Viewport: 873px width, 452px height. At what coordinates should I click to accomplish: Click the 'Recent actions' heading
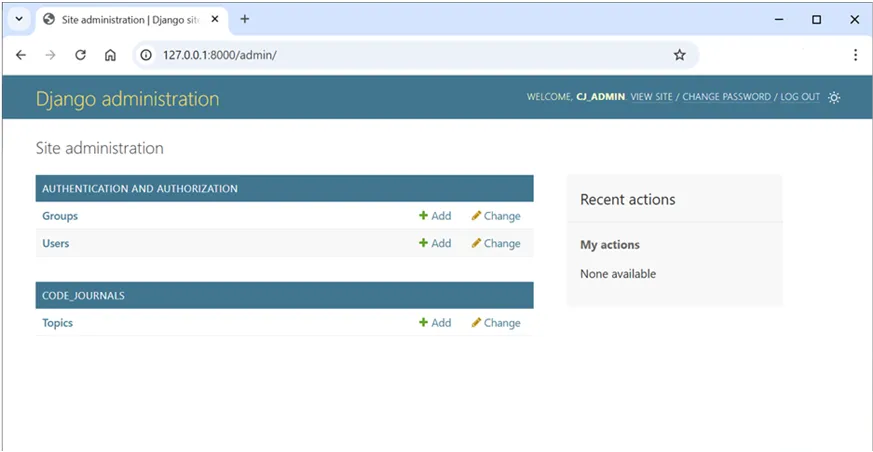coord(627,199)
